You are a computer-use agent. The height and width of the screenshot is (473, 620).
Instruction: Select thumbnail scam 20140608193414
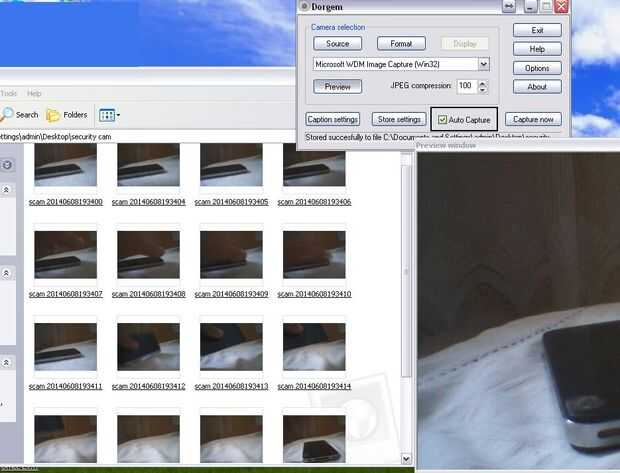[314, 347]
